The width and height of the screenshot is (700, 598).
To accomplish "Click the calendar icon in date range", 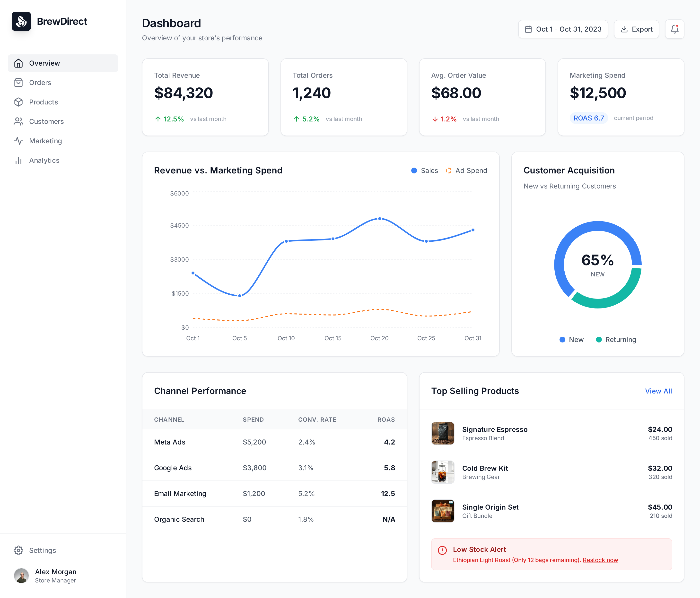I will 528,29.
